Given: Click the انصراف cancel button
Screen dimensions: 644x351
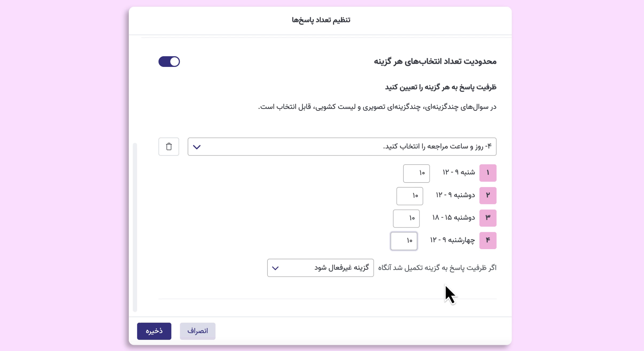Looking at the screenshot, I should [198, 331].
